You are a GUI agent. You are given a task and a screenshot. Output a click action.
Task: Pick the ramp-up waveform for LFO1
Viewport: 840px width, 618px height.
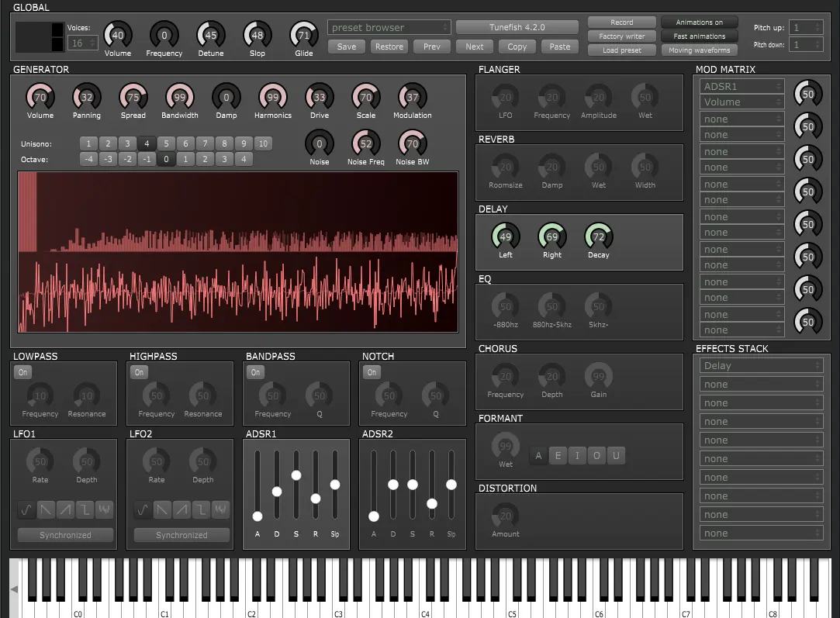pyautogui.click(x=66, y=509)
